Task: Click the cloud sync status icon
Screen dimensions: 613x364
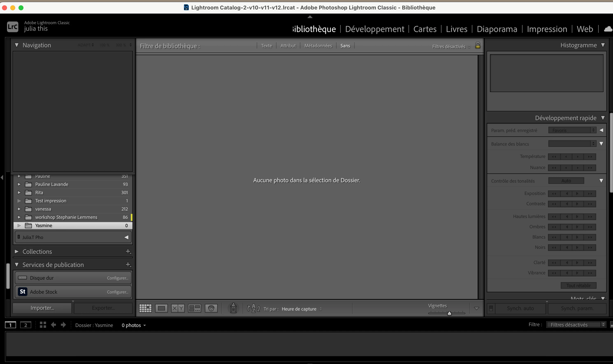Action: point(608,29)
